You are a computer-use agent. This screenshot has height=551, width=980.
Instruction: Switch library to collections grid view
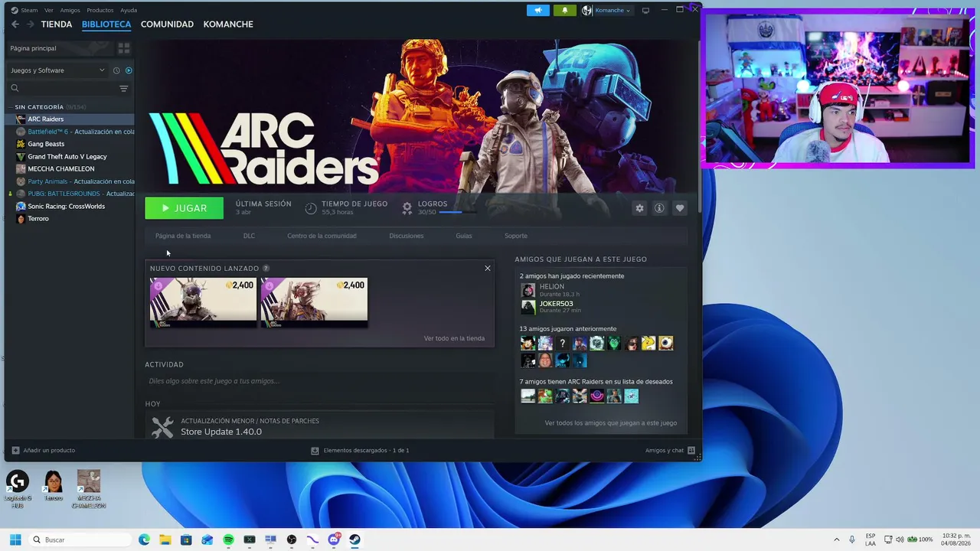pyautogui.click(x=124, y=48)
